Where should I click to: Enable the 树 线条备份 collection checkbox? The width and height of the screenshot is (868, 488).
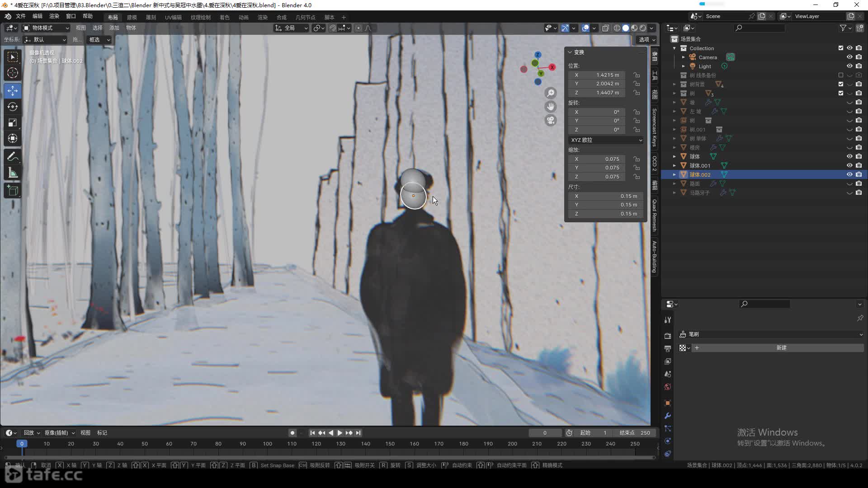point(841,75)
